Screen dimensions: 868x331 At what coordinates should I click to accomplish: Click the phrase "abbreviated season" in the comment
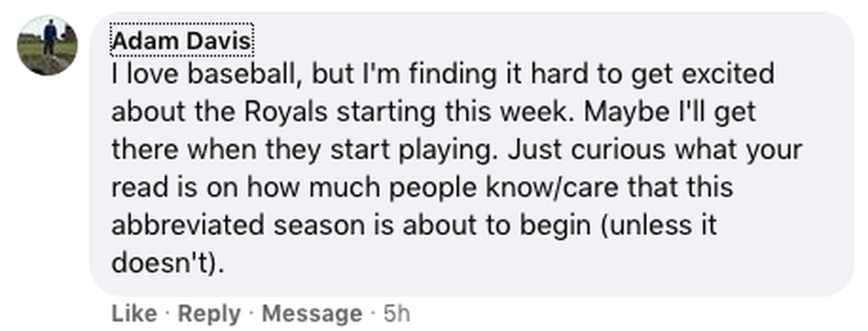pyautogui.click(x=237, y=225)
